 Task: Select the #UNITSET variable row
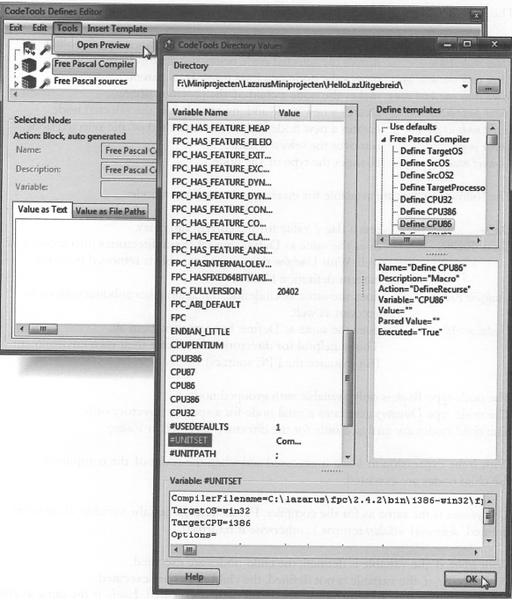coord(256,440)
